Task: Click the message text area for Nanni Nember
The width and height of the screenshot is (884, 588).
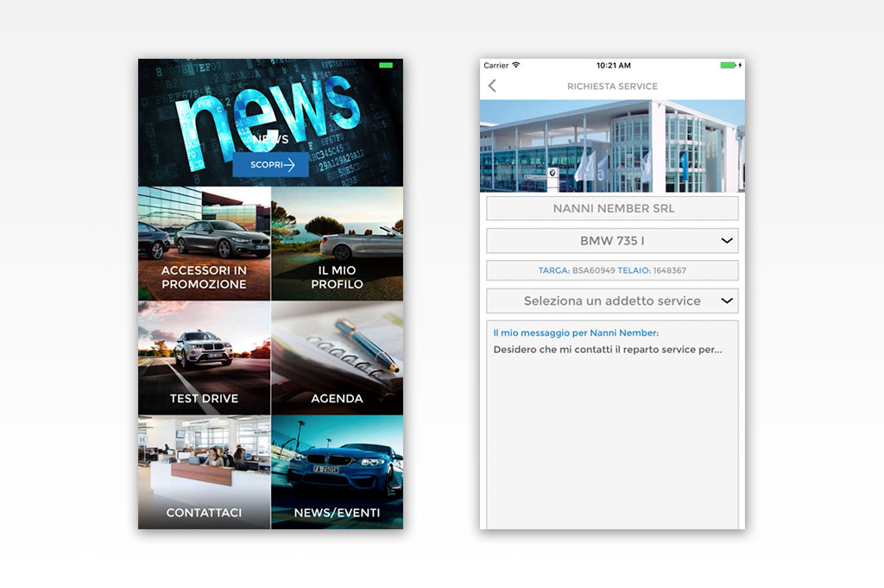Action: [612, 425]
